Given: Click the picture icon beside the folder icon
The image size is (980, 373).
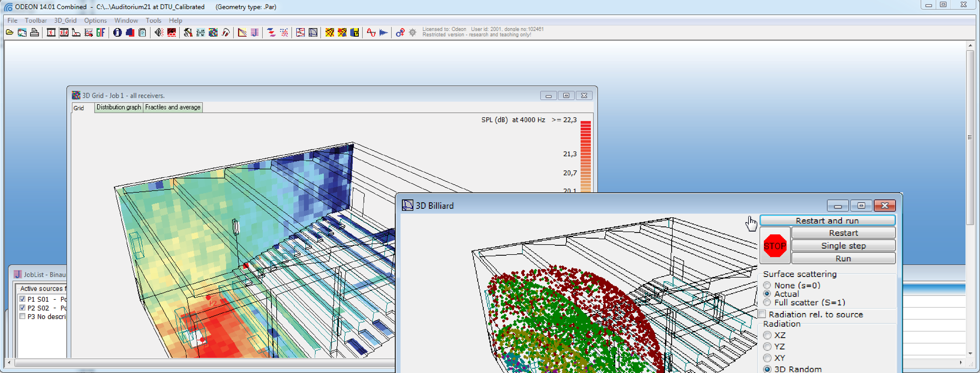Looking at the screenshot, I should [x=22, y=33].
